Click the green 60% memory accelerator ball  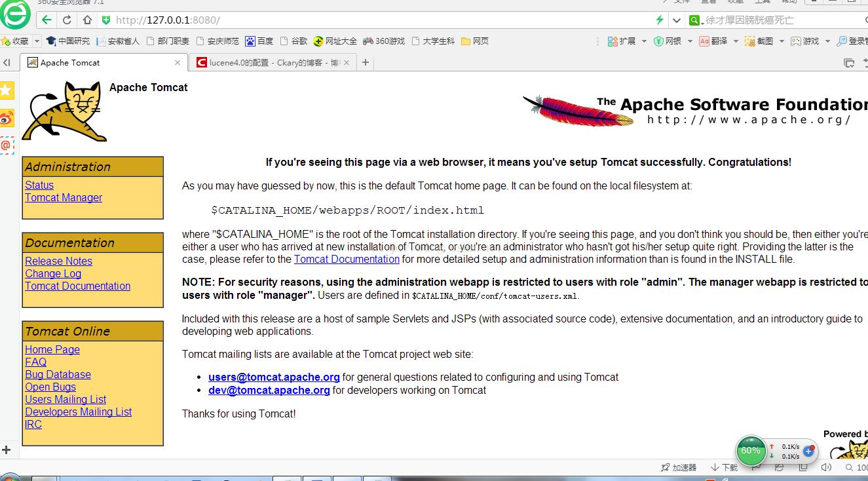(751, 451)
